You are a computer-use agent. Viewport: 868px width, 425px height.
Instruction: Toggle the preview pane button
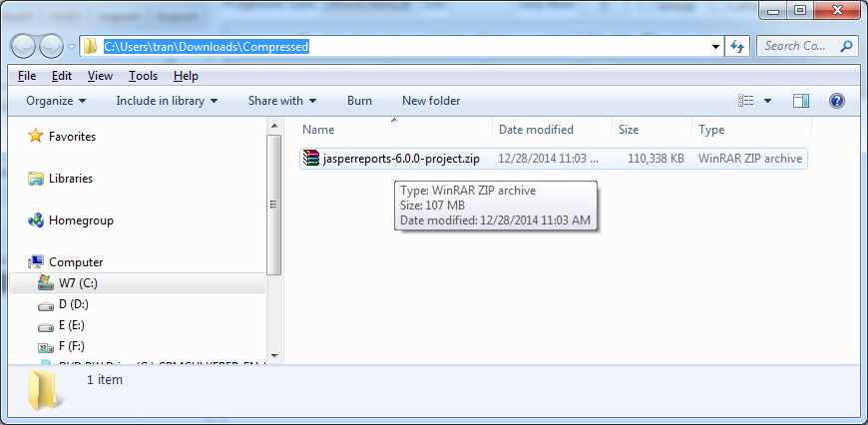(x=801, y=101)
